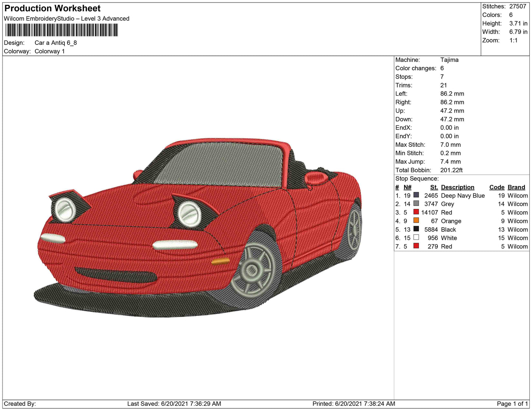Click the Description column header
Image resolution: width=532 pixels, height=409 pixels.
point(457,187)
